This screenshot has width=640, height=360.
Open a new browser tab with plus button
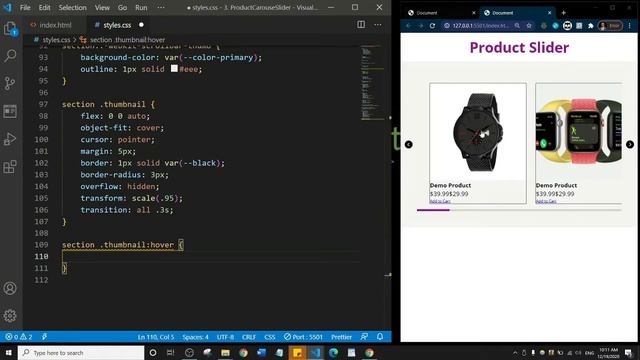point(563,13)
